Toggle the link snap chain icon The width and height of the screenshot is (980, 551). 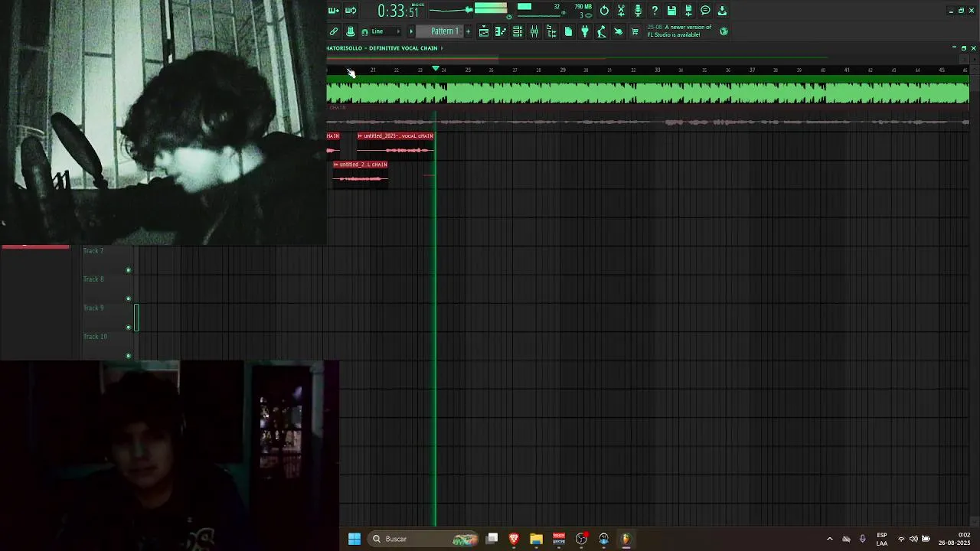(x=334, y=31)
